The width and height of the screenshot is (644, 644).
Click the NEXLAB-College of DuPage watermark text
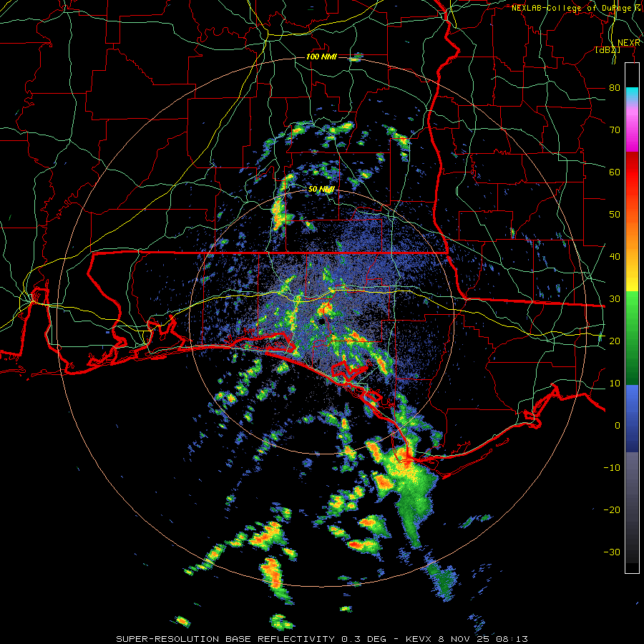(577, 8)
